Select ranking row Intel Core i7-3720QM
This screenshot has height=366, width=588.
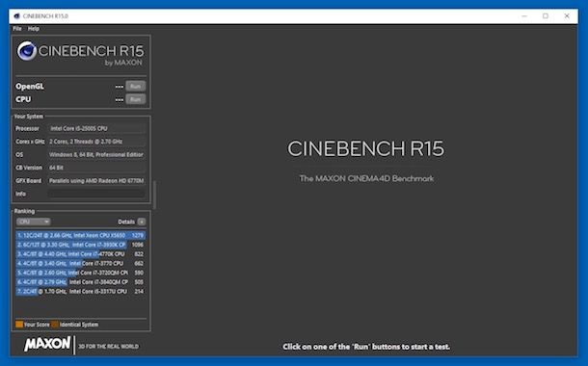coord(81,273)
